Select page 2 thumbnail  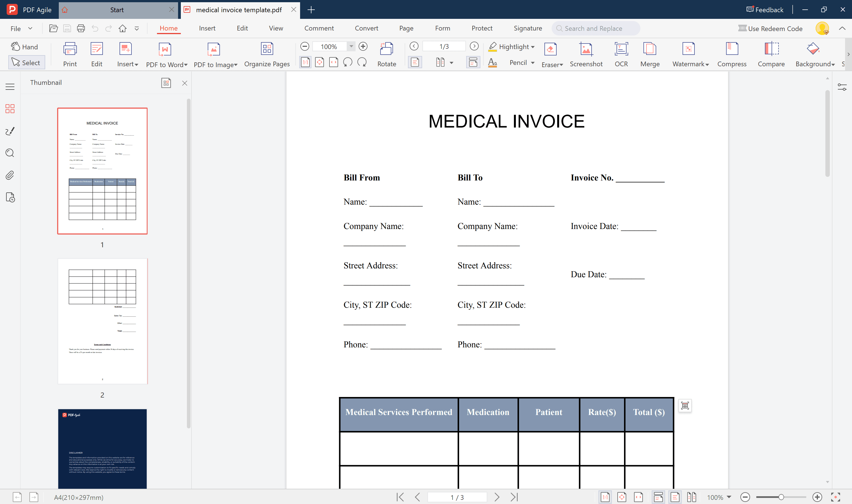[x=102, y=321]
